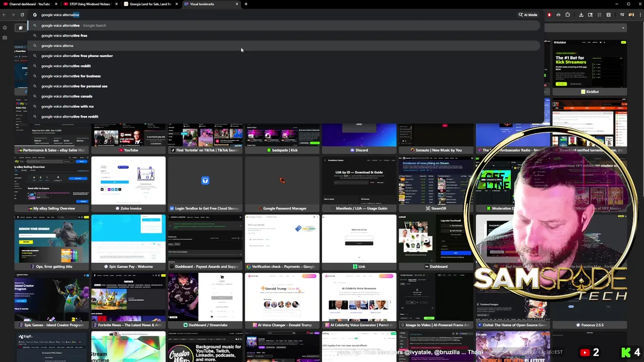644x362 pixels.
Task: Choose the 'google voice alternative - Google Search' suggestion
Action: [x=284, y=25]
